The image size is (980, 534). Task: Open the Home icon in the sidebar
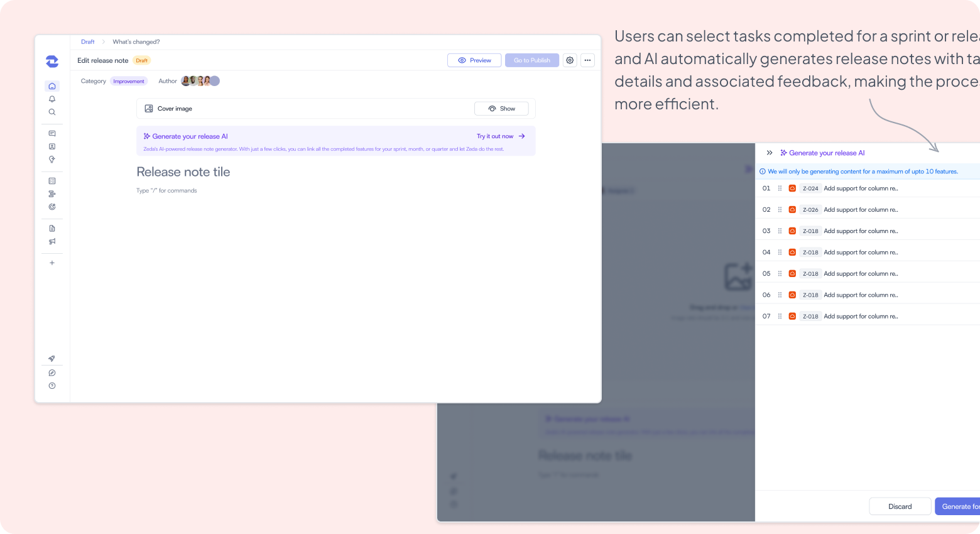point(52,86)
